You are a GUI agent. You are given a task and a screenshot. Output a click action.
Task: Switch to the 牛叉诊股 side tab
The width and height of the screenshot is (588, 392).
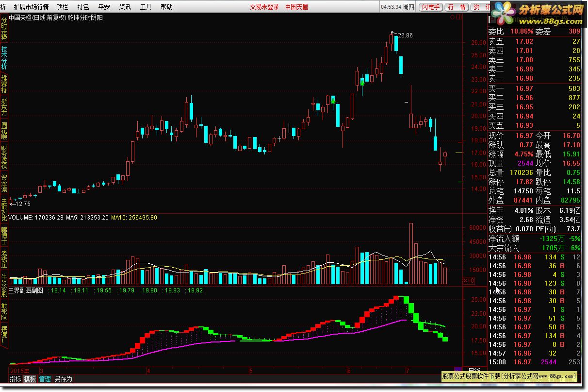(4, 286)
